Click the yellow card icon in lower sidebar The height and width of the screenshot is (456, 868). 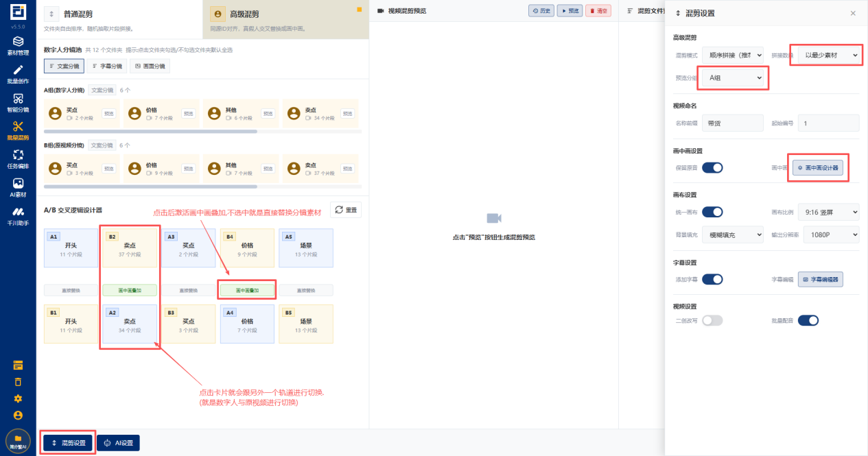coord(18,365)
